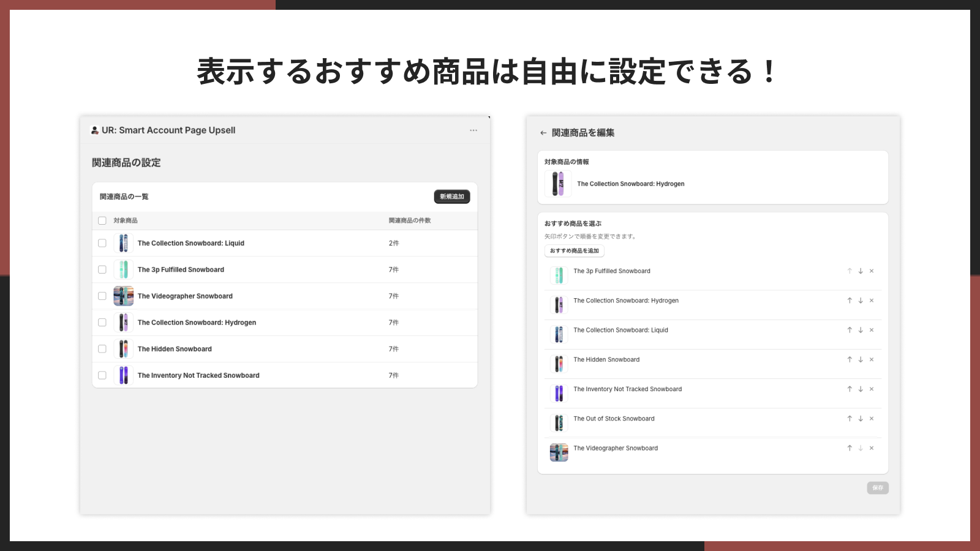This screenshot has width=980, height=551.
Task: Click The Out of Stock Snowboard name text
Action: 614,419
